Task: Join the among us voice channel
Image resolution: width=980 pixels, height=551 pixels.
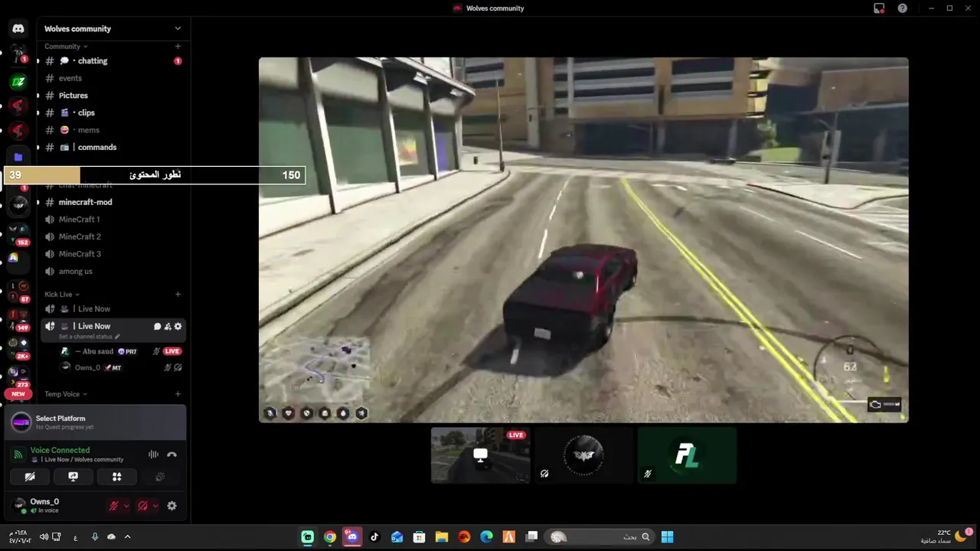Action: [x=113, y=271]
